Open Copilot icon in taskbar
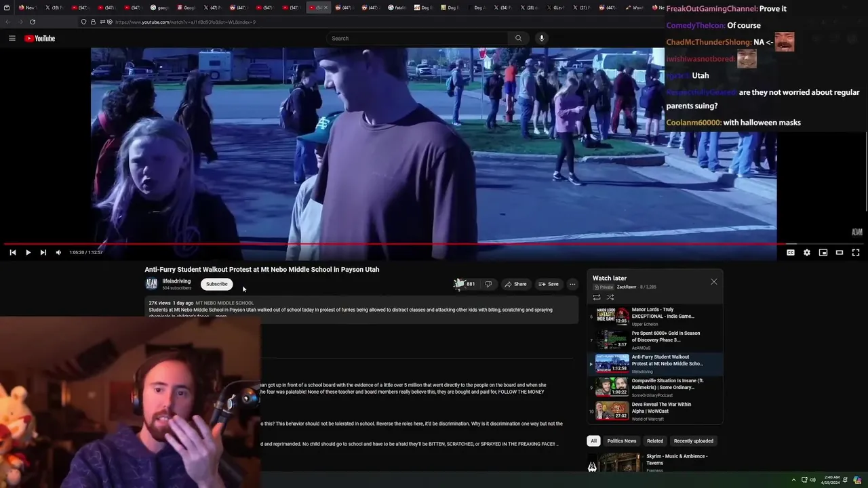This screenshot has height=488, width=868. 858,480
